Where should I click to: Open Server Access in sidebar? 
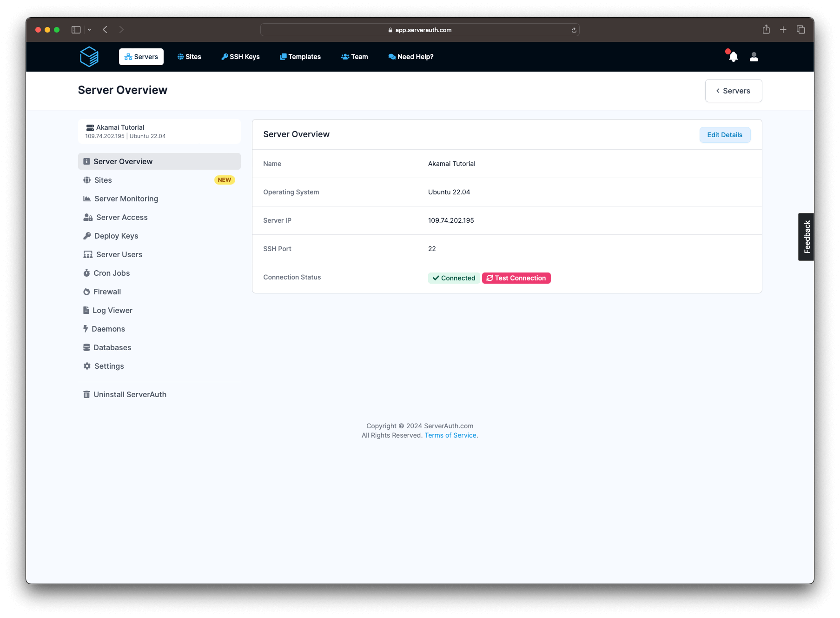pyautogui.click(x=159, y=217)
